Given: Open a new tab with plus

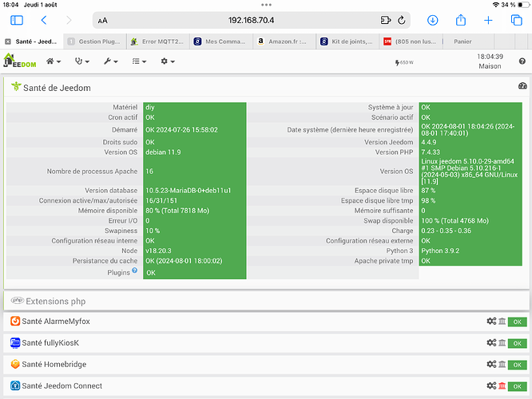Looking at the screenshot, I should tap(488, 20).
